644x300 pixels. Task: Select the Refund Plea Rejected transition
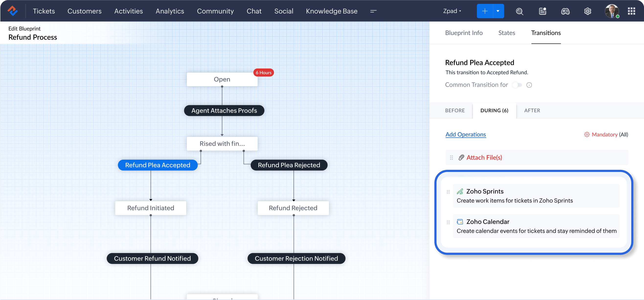pos(289,165)
